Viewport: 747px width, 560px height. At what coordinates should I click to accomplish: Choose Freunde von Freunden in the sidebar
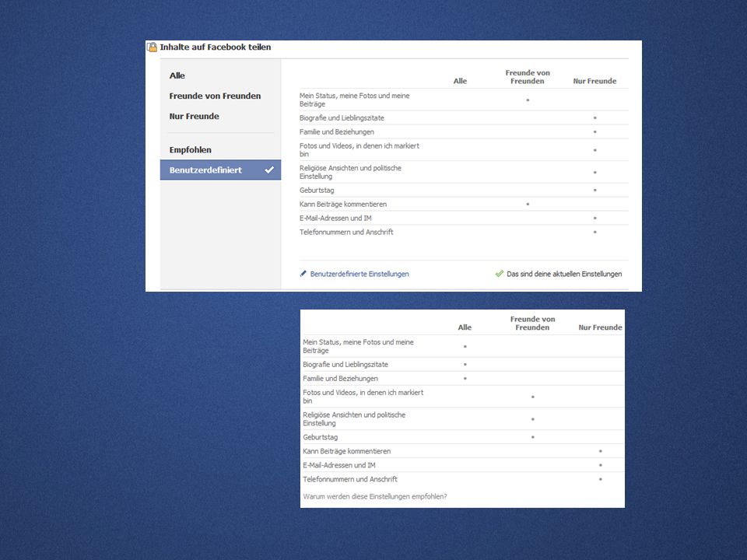coord(215,96)
